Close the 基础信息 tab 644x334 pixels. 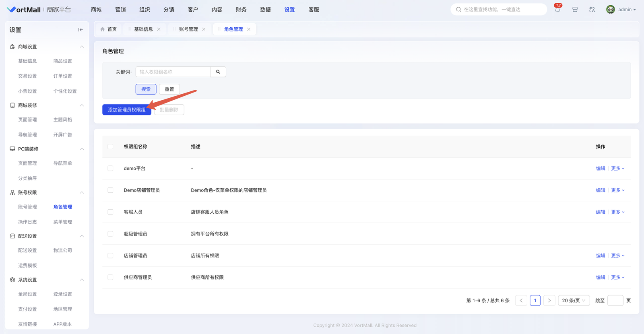pos(159,29)
